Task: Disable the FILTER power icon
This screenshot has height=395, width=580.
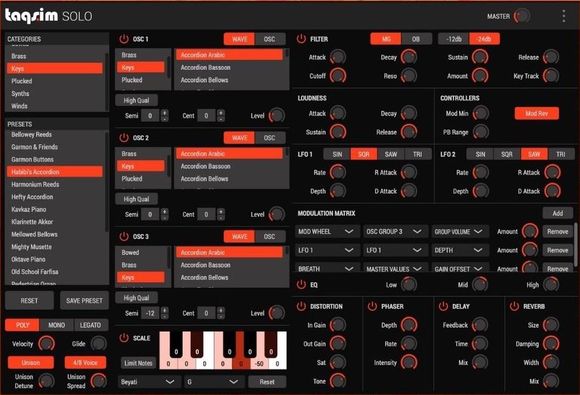Action: click(301, 39)
